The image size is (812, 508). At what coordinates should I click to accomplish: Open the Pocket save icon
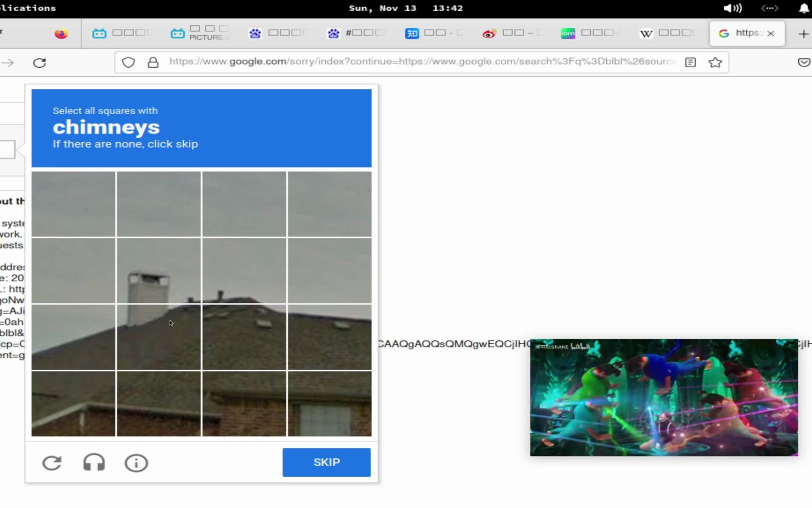pyautogui.click(x=804, y=62)
